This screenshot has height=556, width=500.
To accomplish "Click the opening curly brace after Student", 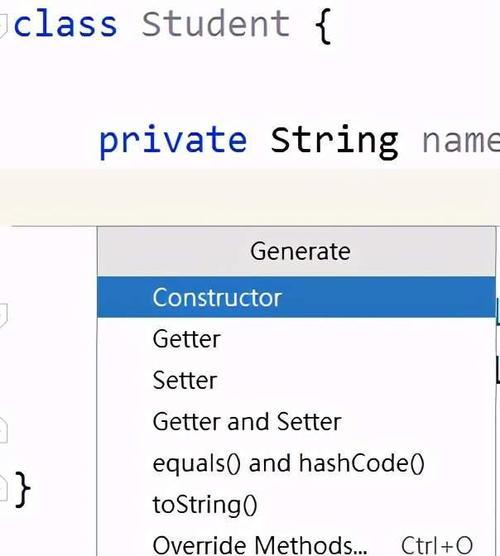I will pos(323,26).
